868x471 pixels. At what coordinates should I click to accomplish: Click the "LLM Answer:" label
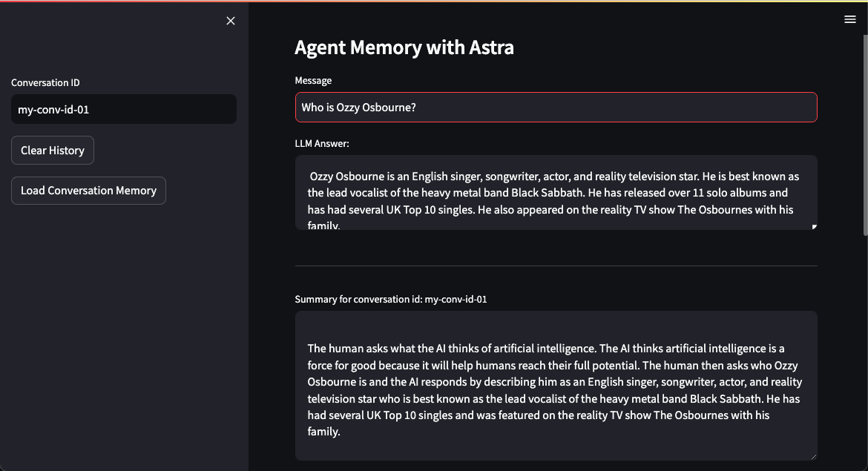(322, 144)
